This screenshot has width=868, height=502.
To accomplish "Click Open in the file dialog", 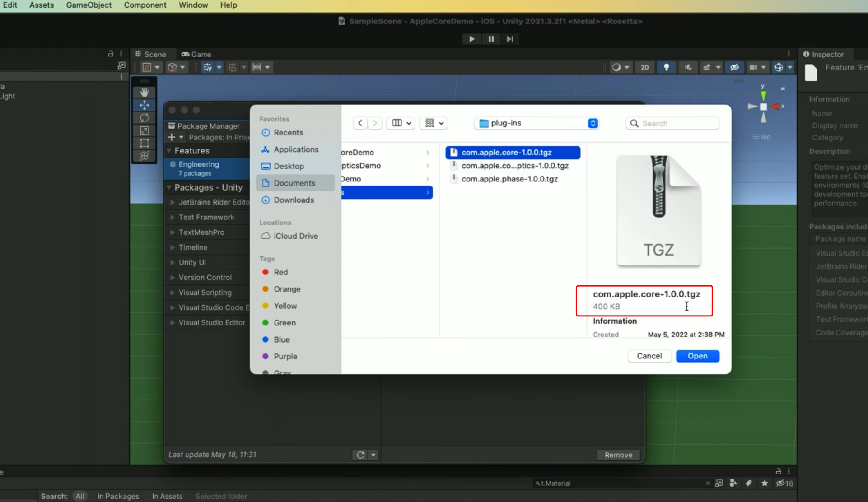I will click(x=697, y=356).
